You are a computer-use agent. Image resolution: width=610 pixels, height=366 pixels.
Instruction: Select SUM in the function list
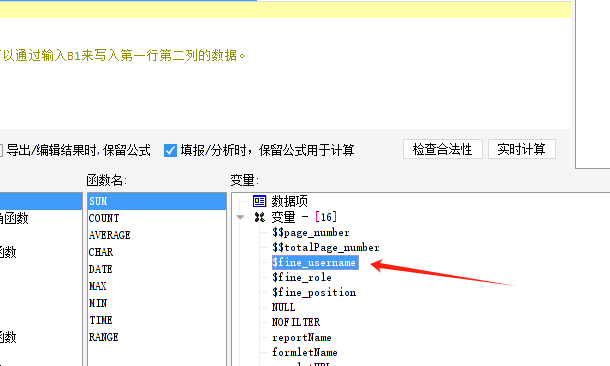click(157, 201)
